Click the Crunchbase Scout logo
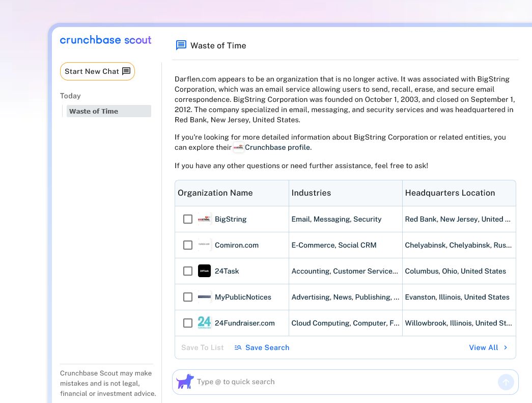 (x=105, y=40)
